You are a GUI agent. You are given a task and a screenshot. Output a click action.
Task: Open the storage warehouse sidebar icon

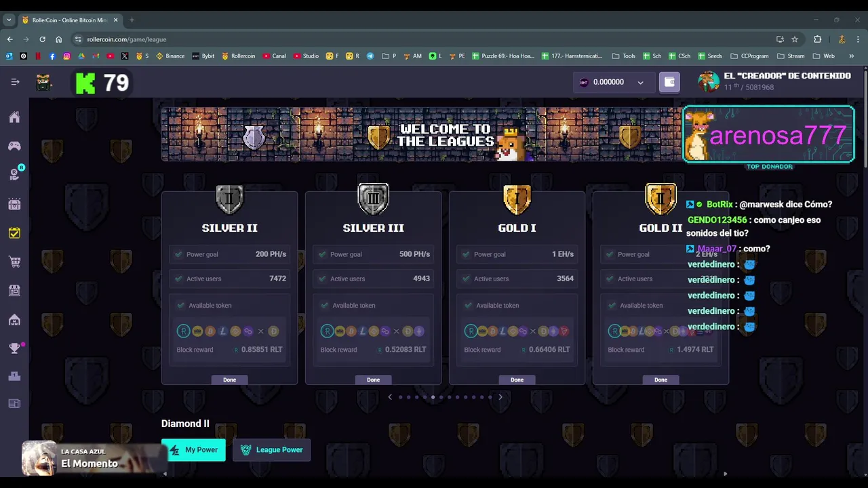coord(14,319)
